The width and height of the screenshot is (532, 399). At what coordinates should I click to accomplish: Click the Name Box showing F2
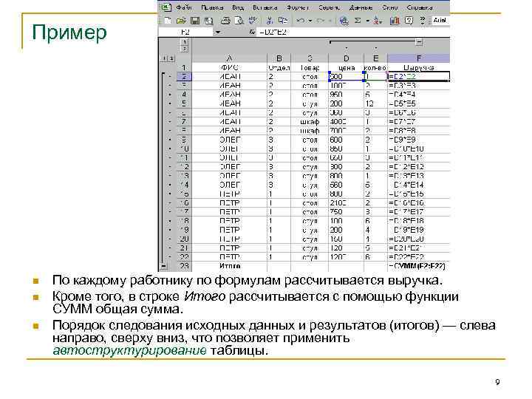(x=186, y=33)
